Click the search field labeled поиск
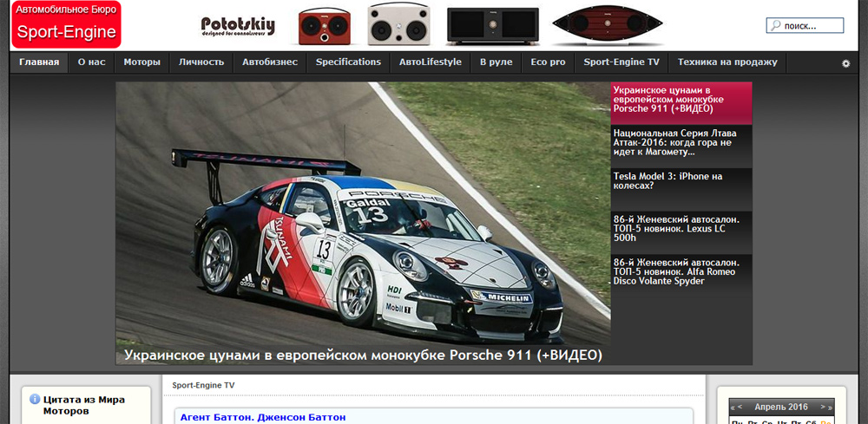Screen dimensions: 868x424 [805, 25]
